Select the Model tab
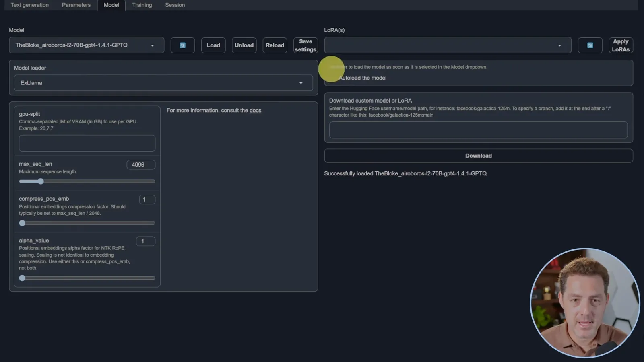Screen dimensions: 644x362 click(111, 5)
